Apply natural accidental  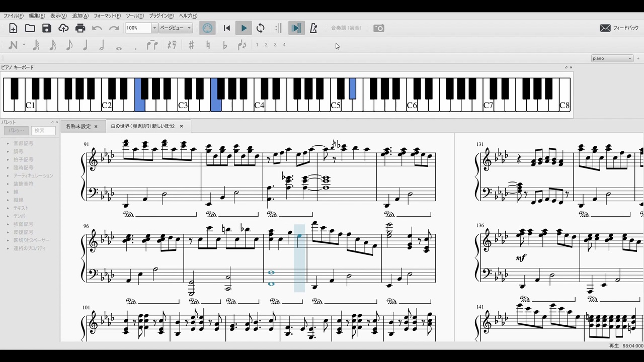tap(208, 45)
